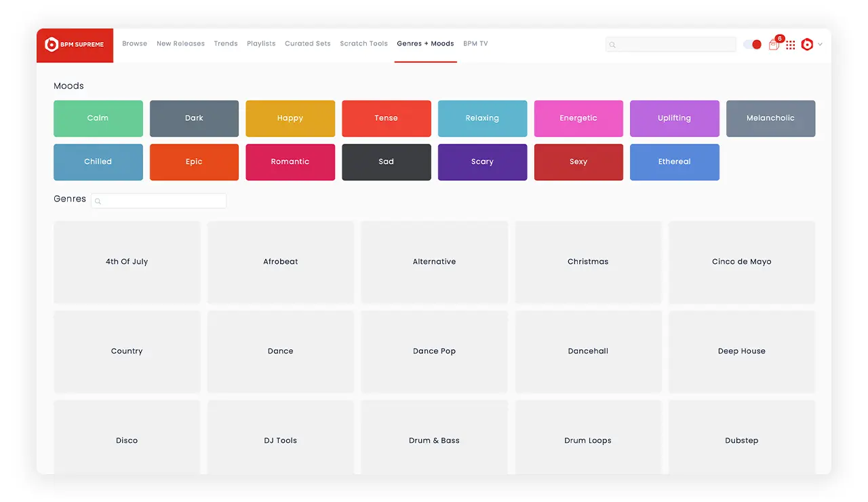Image resolution: width=868 pixels, height=502 pixels.
Task: Click the BPM Supreme logo
Action: (75, 45)
